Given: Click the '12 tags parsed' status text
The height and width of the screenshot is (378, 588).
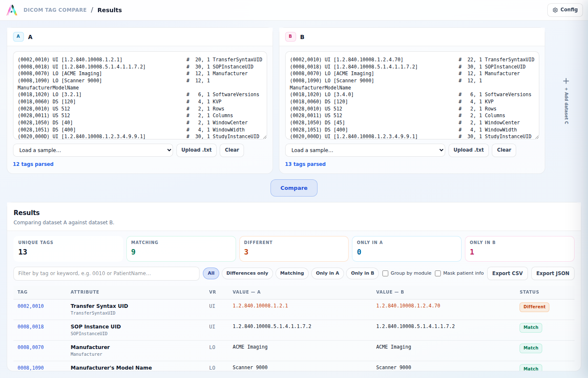Looking at the screenshot, I should tap(33, 164).
